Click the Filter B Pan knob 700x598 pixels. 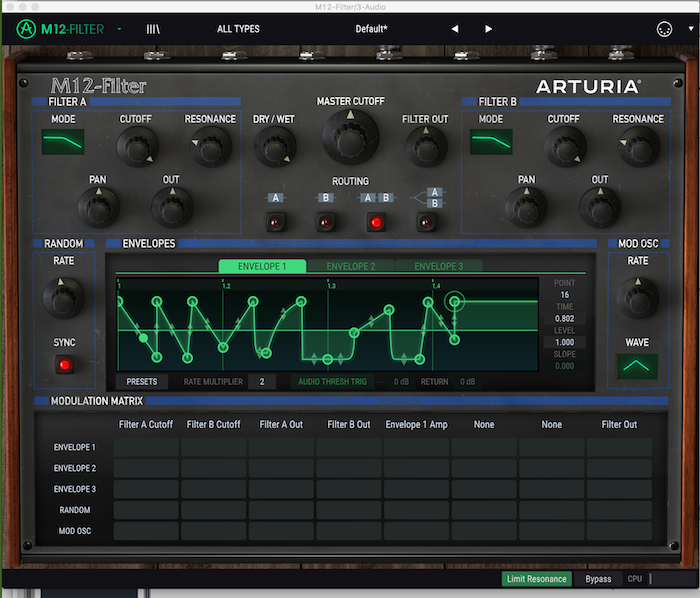[x=526, y=208]
